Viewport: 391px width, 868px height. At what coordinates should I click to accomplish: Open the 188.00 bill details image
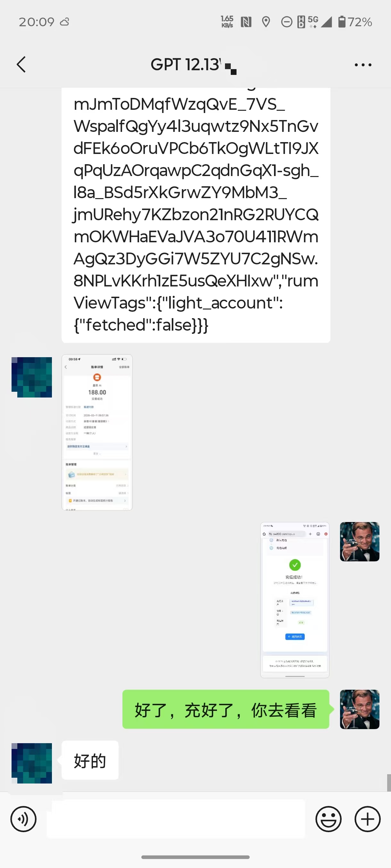tap(97, 432)
